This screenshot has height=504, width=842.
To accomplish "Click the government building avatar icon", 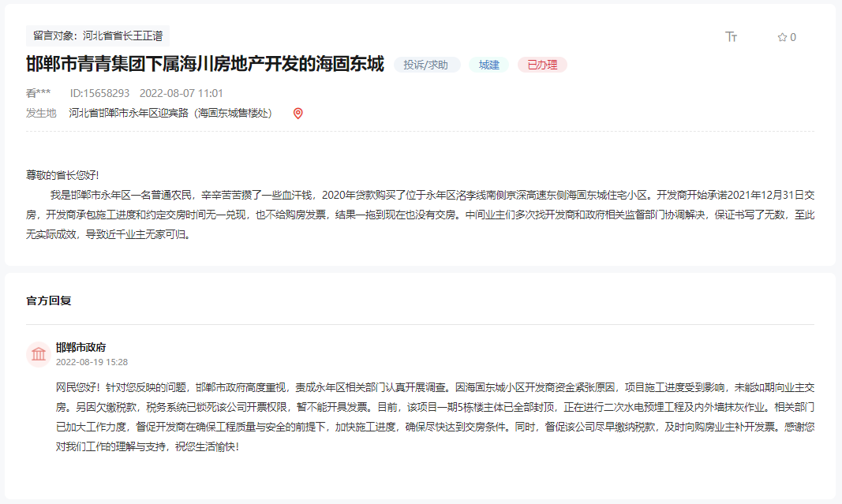I will tap(39, 354).
